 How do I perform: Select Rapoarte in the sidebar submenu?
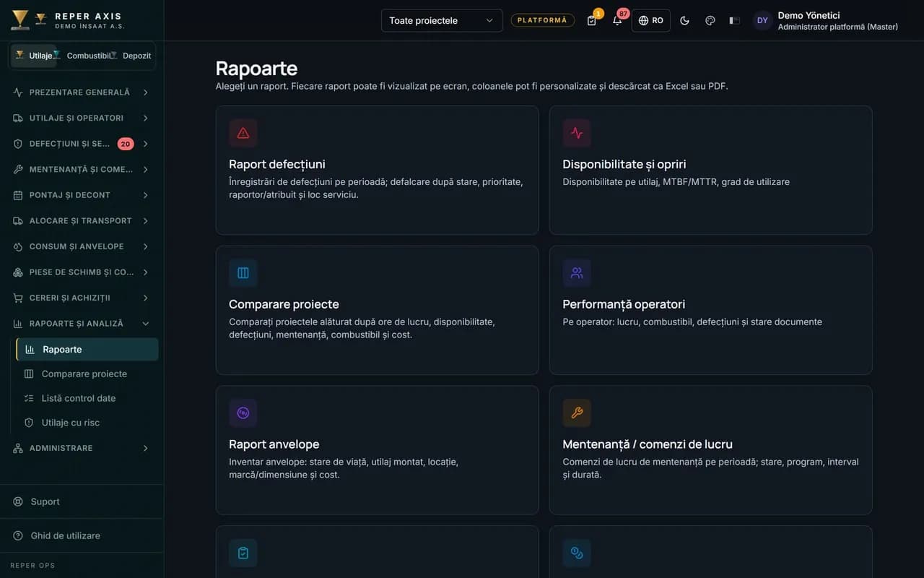point(87,349)
